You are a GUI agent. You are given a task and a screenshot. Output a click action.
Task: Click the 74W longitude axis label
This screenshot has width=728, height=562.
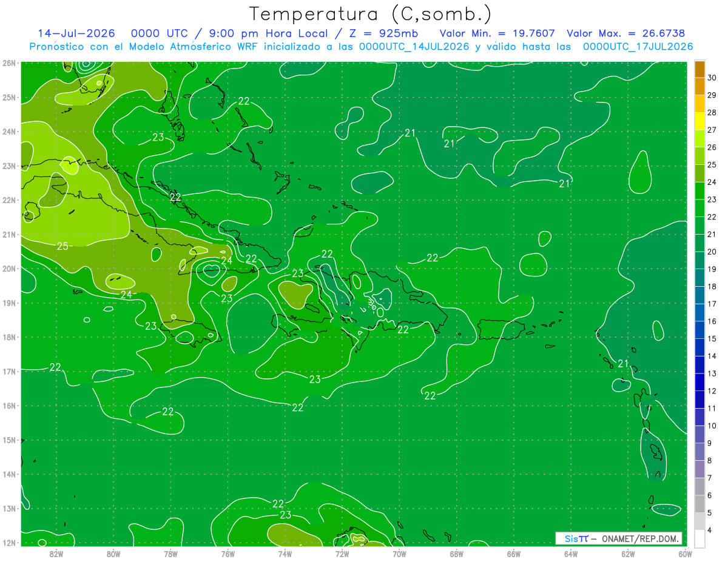(285, 554)
